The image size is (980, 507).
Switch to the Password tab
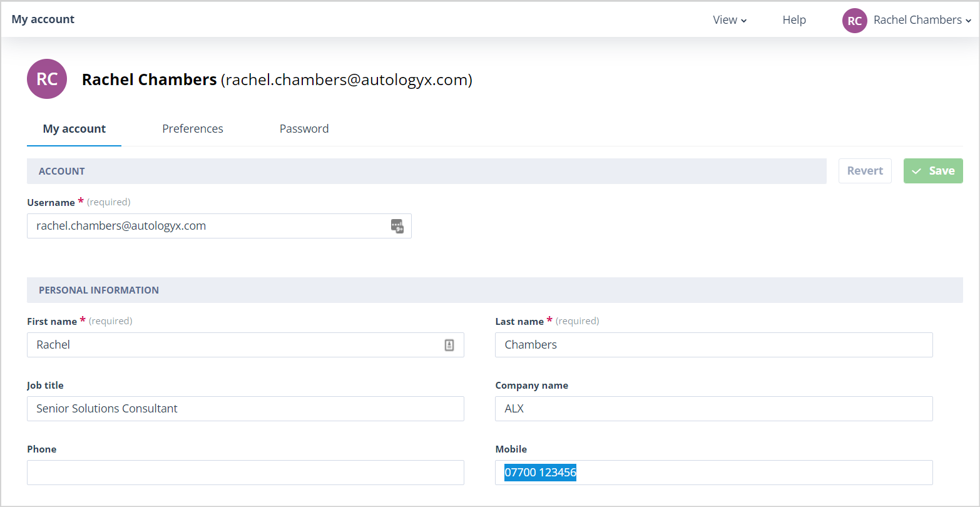point(304,129)
